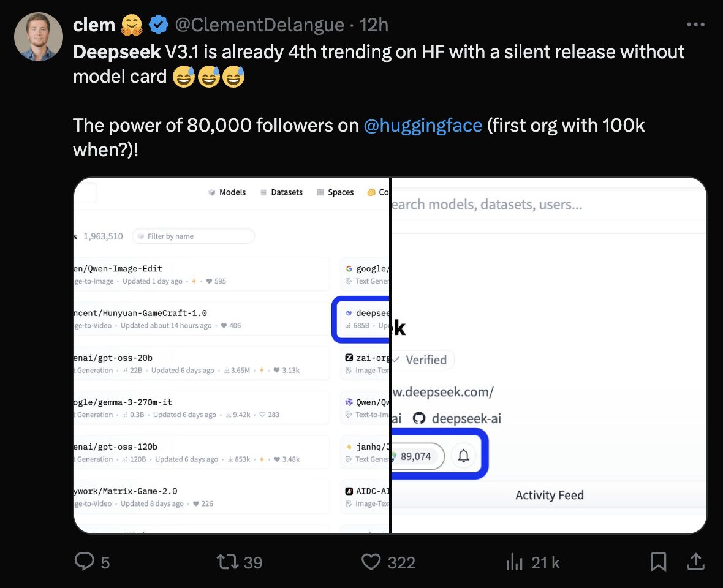Click the verified blue checkmark badge
The width and height of the screenshot is (723, 588).
click(x=159, y=25)
